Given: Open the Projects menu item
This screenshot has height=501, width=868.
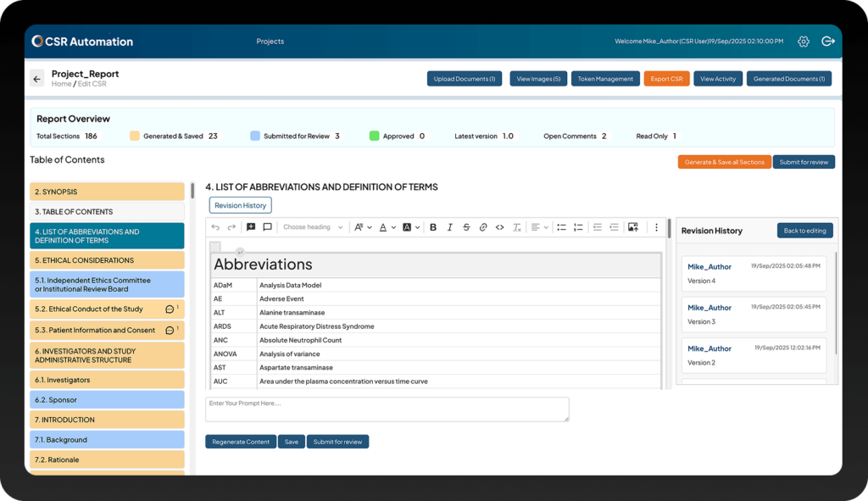Looking at the screenshot, I should tap(270, 42).
